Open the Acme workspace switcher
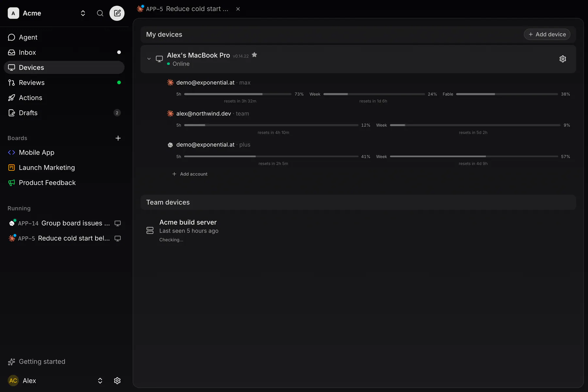The height and width of the screenshot is (392, 588). pyautogui.click(x=47, y=13)
